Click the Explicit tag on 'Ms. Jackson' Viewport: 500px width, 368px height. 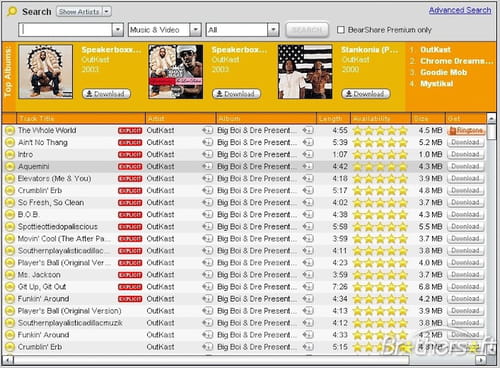130,275
